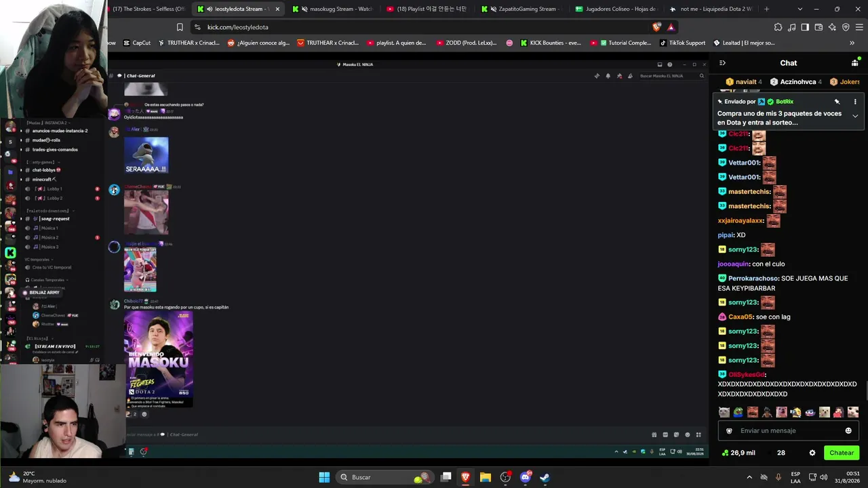Open Brave Rewards triangle icon

click(671, 27)
